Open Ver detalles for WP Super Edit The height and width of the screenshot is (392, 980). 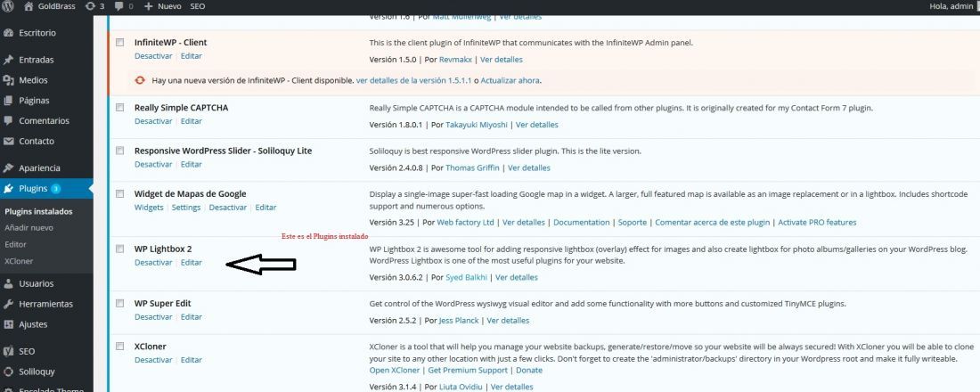click(x=508, y=320)
